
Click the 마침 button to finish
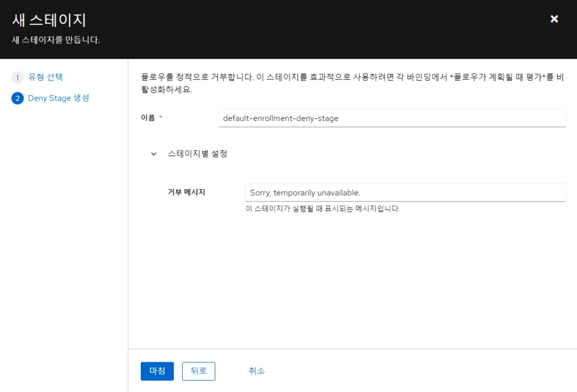point(157,371)
